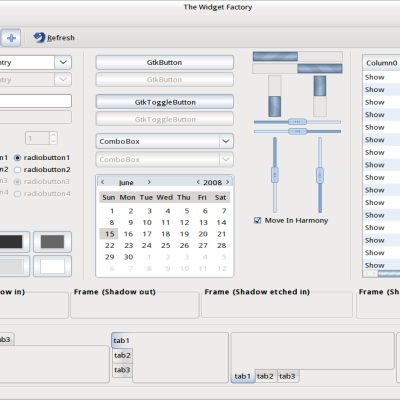
Task: Click the previous year arrow before 2008
Action: coord(198,182)
